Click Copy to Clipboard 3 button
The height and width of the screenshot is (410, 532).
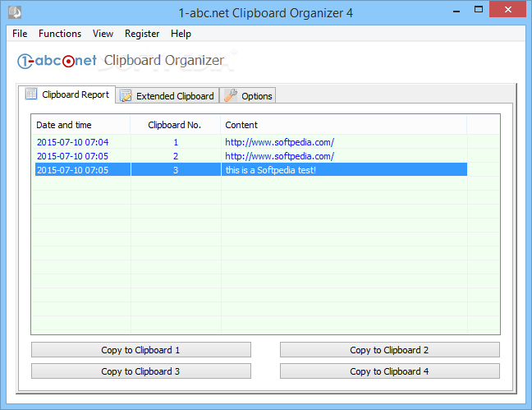141,371
